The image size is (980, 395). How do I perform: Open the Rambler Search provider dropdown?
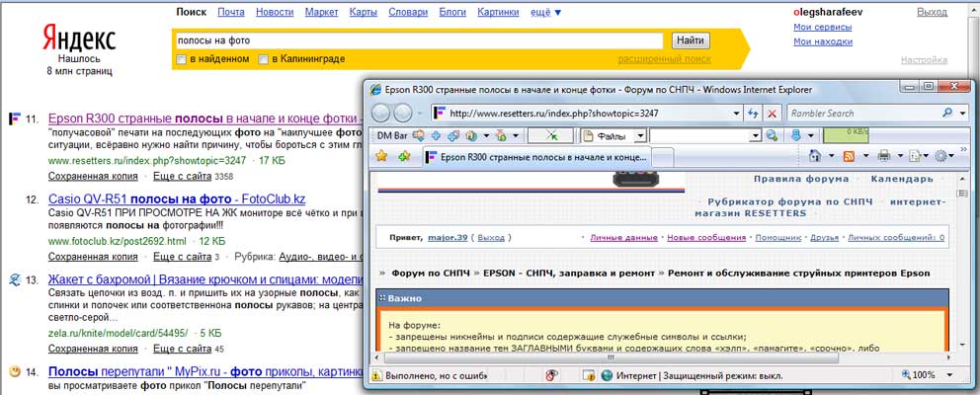pos(961,114)
